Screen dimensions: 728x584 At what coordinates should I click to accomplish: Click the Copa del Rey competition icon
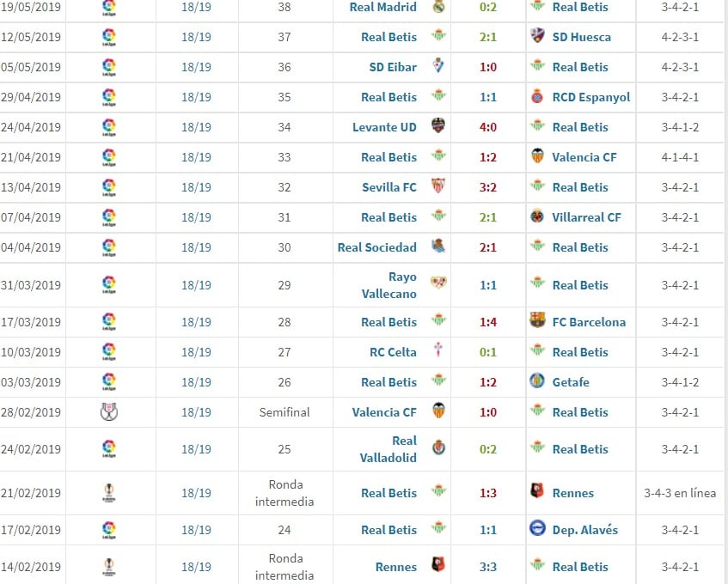tap(108, 412)
